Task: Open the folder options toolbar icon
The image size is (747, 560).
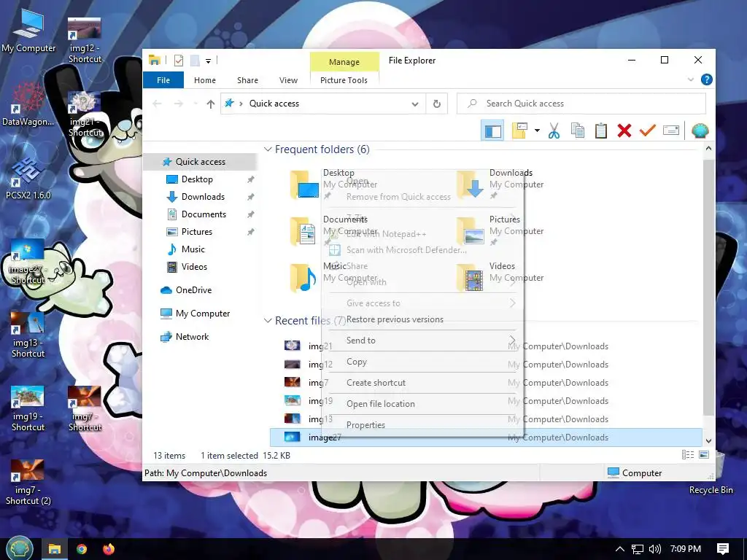Action: point(519,131)
